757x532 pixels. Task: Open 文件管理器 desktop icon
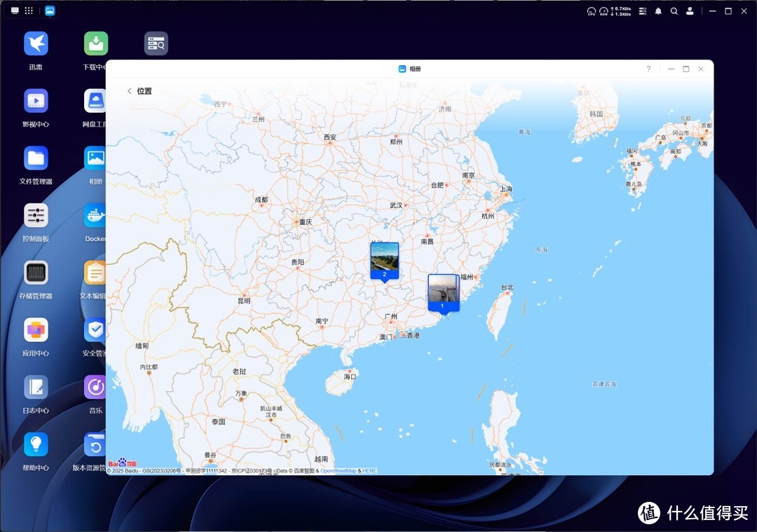[x=36, y=158]
